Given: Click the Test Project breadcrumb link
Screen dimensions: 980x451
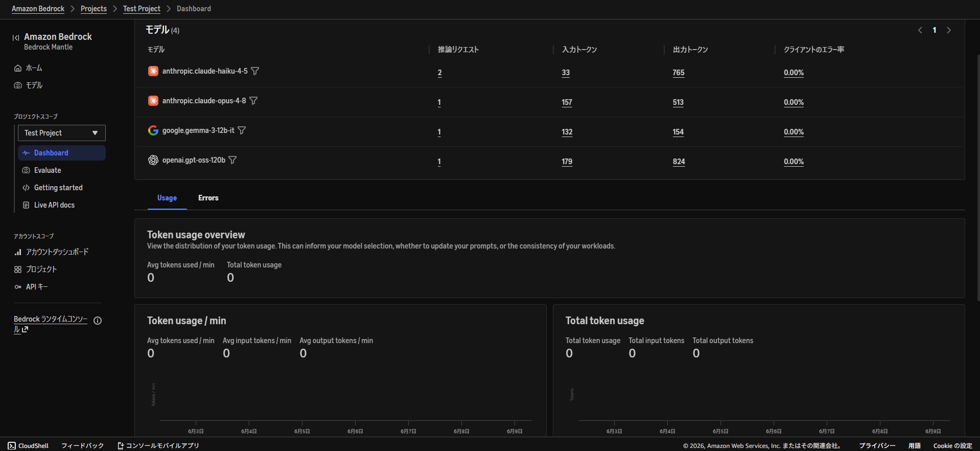Looking at the screenshot, I should [142, 9].
